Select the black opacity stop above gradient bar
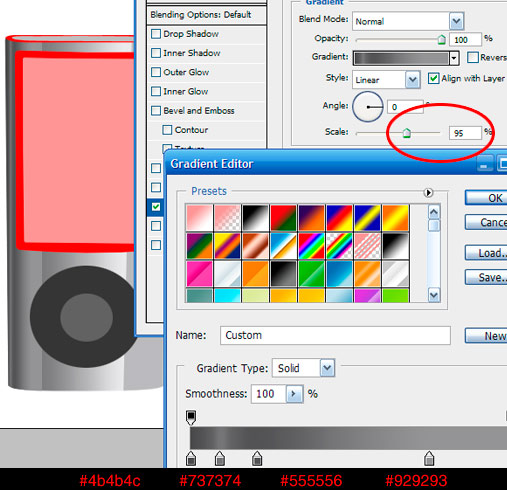The width and height of the screenshot is (507, 490). [191, 418]
